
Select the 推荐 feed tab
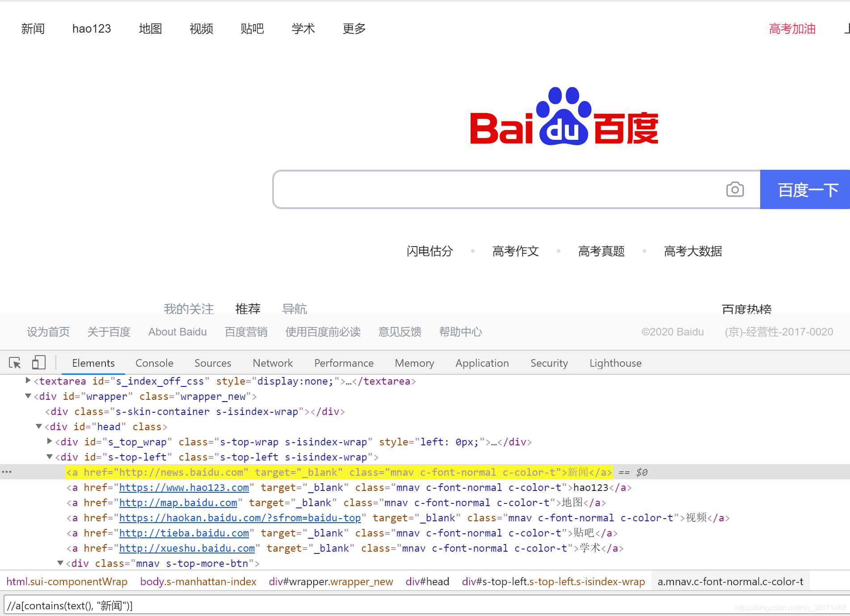pos(248,308)
